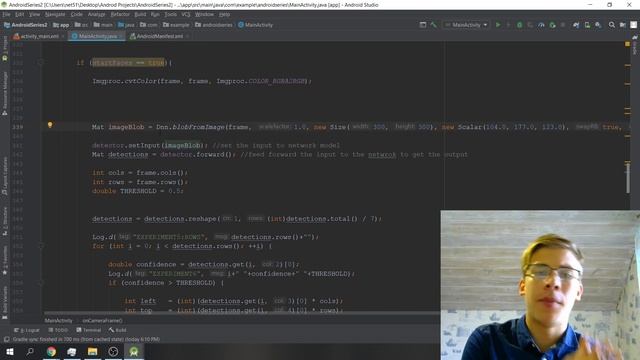
Task: Open the Terminal tool window
Action: [x=89, y=330]
